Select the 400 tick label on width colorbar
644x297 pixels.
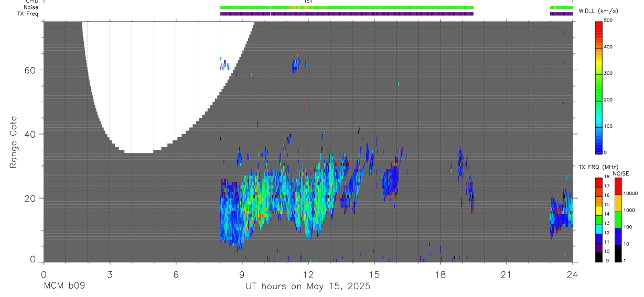click(609, 47)
